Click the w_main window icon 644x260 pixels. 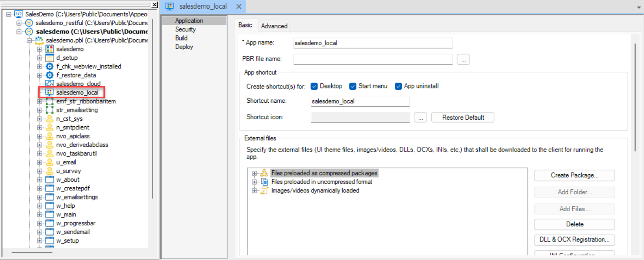click(50, 215)
